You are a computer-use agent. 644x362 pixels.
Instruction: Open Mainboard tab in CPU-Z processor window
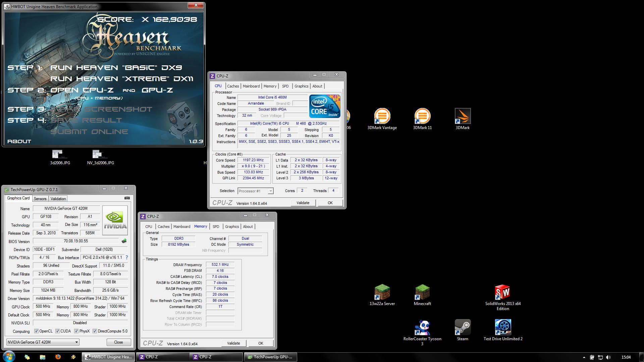tap(251, 86)
